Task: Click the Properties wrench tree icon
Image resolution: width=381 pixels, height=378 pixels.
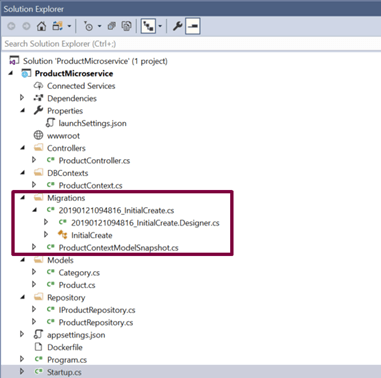Action: click(38, 110)
